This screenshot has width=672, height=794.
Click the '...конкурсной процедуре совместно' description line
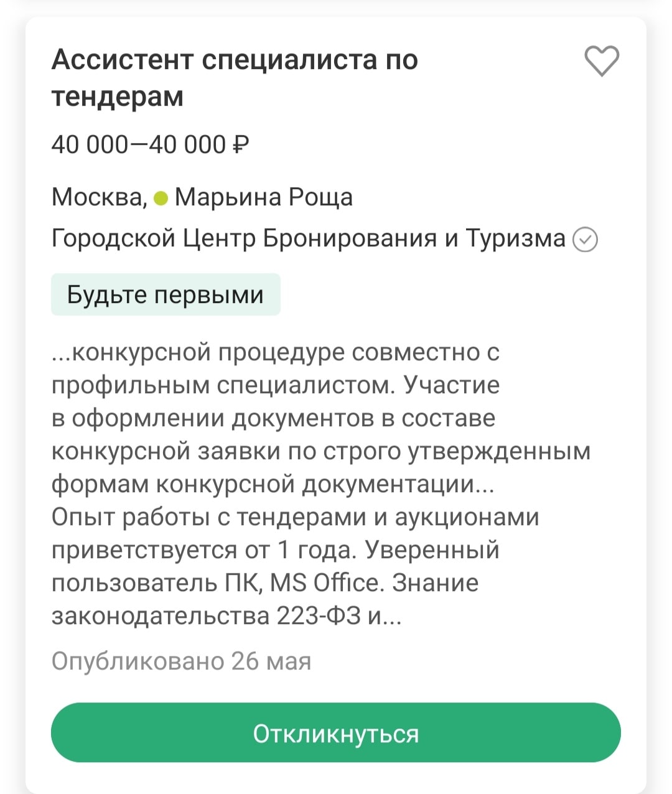276,352
